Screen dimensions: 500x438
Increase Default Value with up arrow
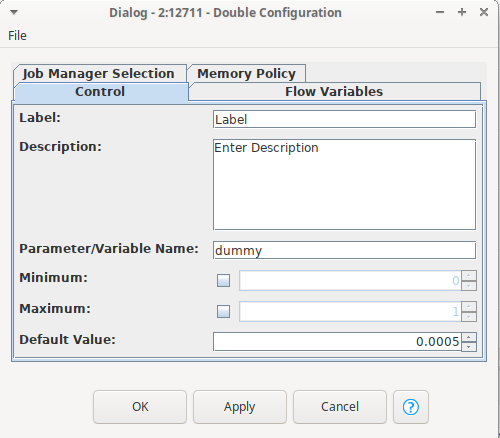point(469,337)
